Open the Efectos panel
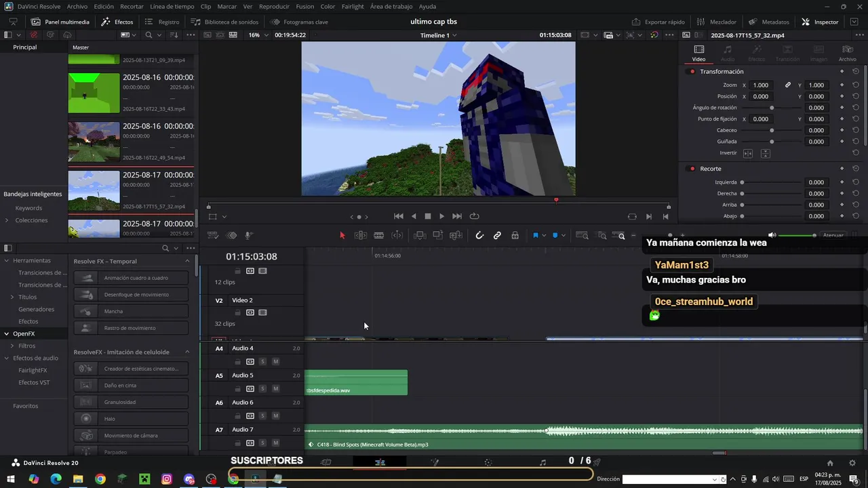868x488 pixels. point(117,22)
